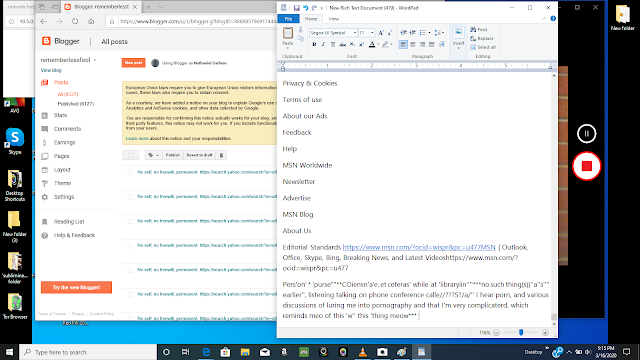
Task: Click Replace in the Editing group
Action: pyautogui.click(x=482, y=38)
